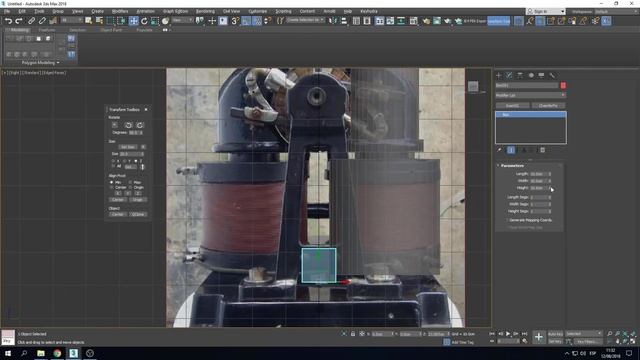Toggle Generate Mapping Coords checkbox
Viewport: 640px width, 360px height.
507,220
